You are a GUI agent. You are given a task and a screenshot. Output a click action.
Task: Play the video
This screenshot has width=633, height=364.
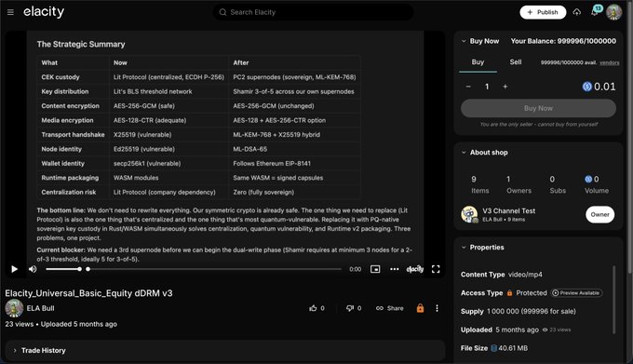pyautogui.click(x=15, y=269)
